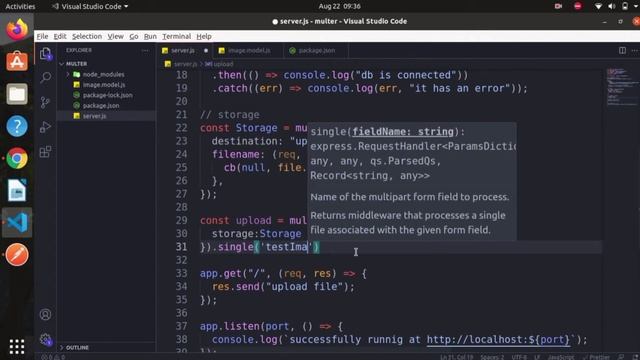Open LibreOffice Writer from the dock

click(x=17, y=190)
